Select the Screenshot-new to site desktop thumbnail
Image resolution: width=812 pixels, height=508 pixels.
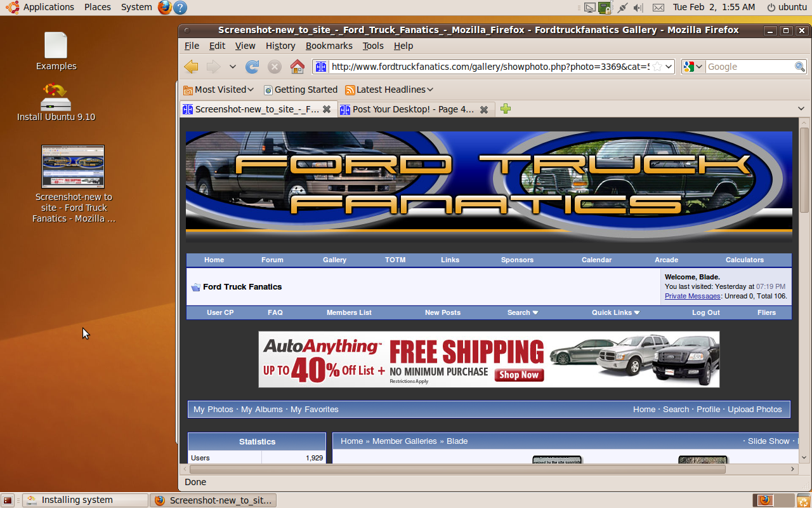click(x=73, y=184)
